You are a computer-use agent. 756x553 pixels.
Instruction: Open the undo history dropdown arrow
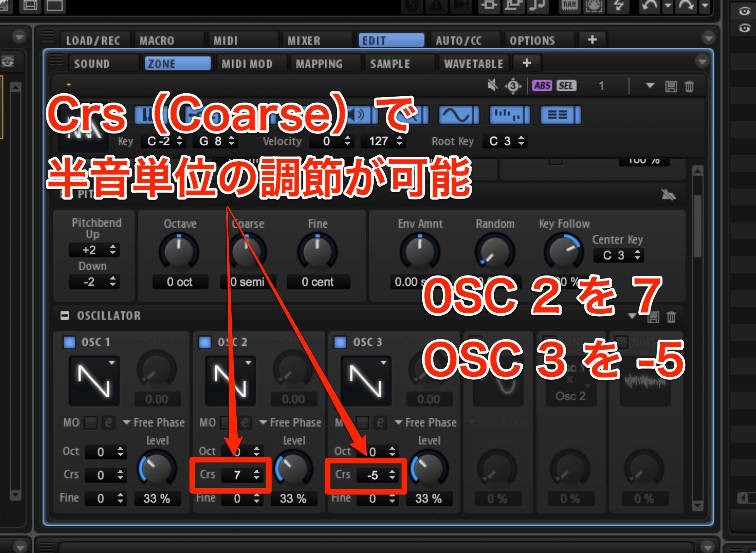[668, 5]
